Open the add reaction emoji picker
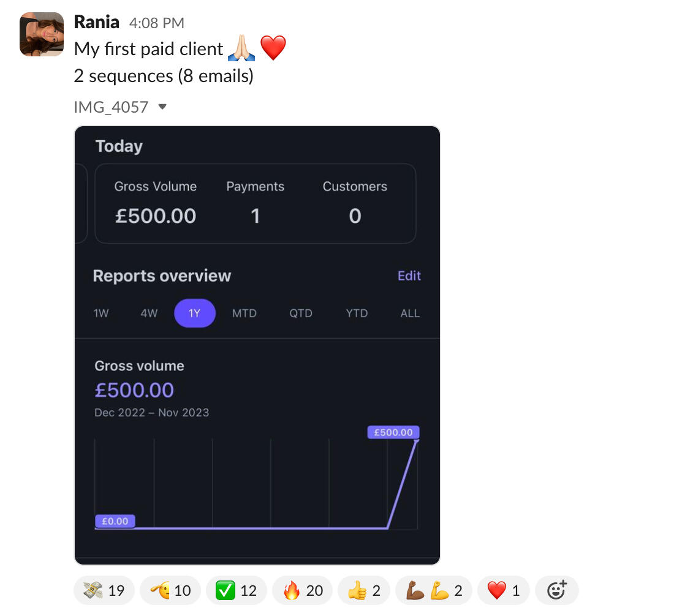The height and width of the screenshot is (616, 674). click(556, 590)
